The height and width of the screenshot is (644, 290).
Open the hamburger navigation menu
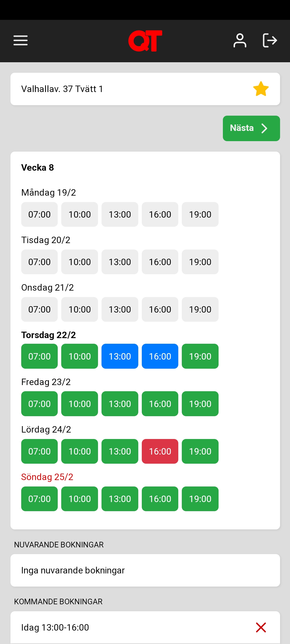(21, 41)
